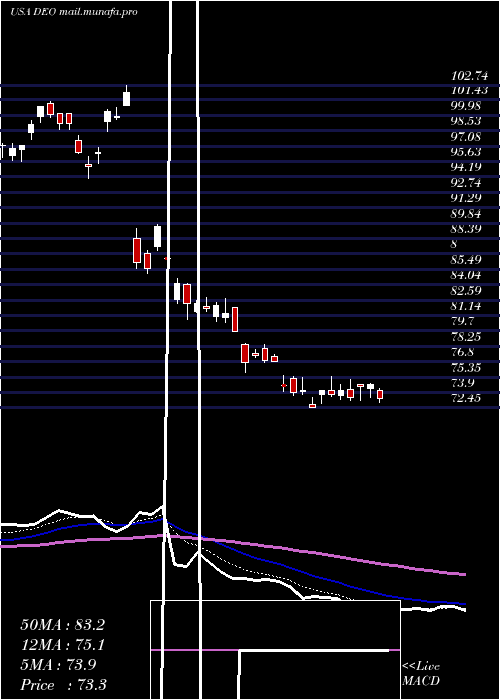Click the 85.49 price axis label
The image size is (500, 700).
tap(466, 260)
